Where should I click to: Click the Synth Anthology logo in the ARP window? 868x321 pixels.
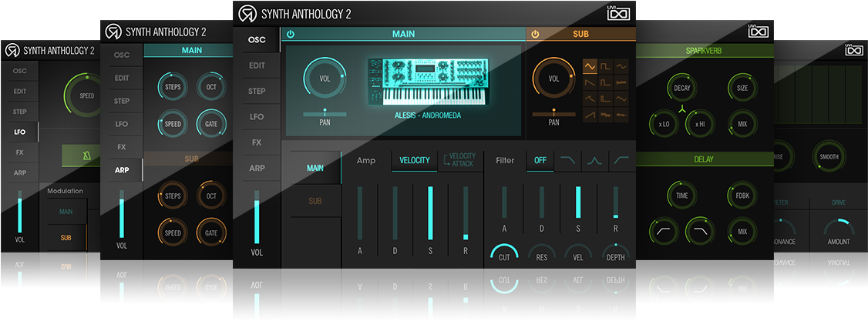pyautogui.click(x=113, y=32)
